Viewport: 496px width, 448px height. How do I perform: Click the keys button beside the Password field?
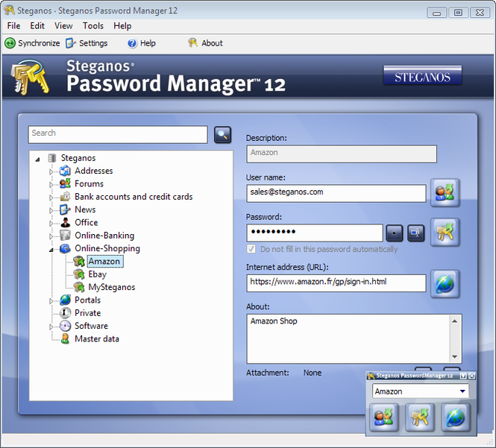coord(445,232)
